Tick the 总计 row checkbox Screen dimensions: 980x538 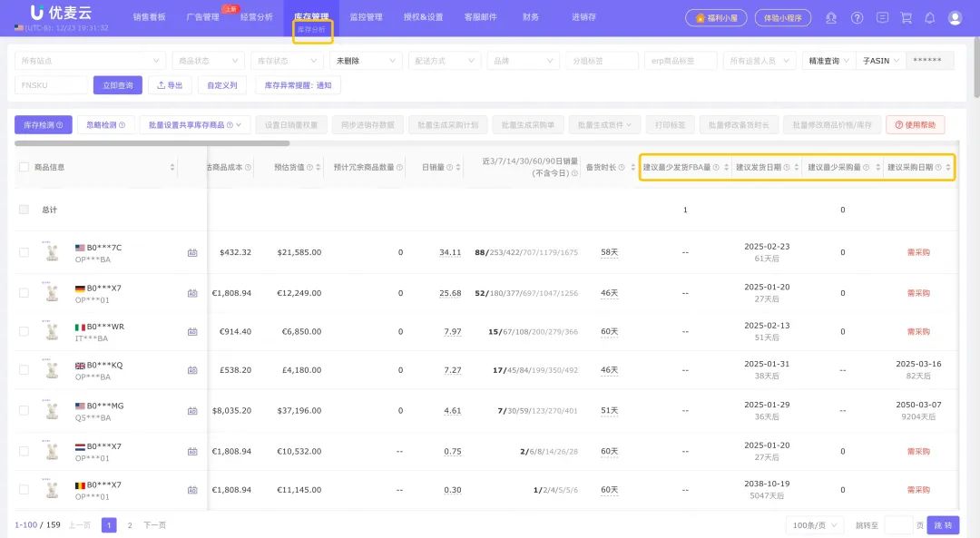(24, 210)
